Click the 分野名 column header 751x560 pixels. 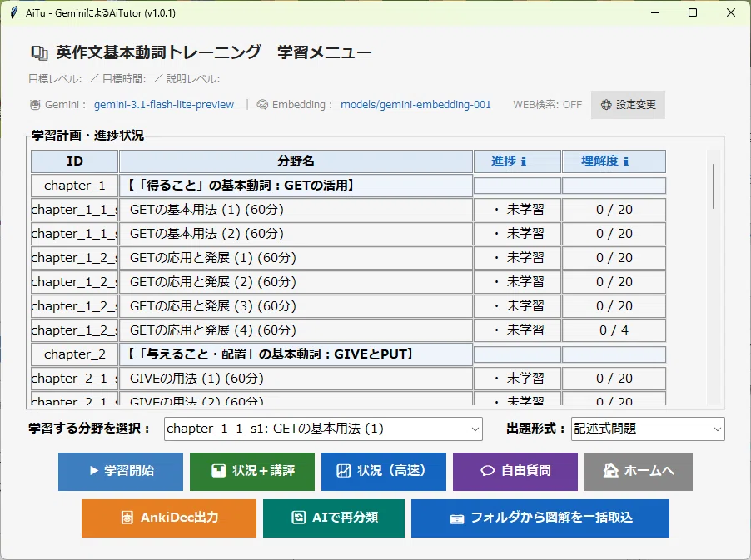point(296,161)
